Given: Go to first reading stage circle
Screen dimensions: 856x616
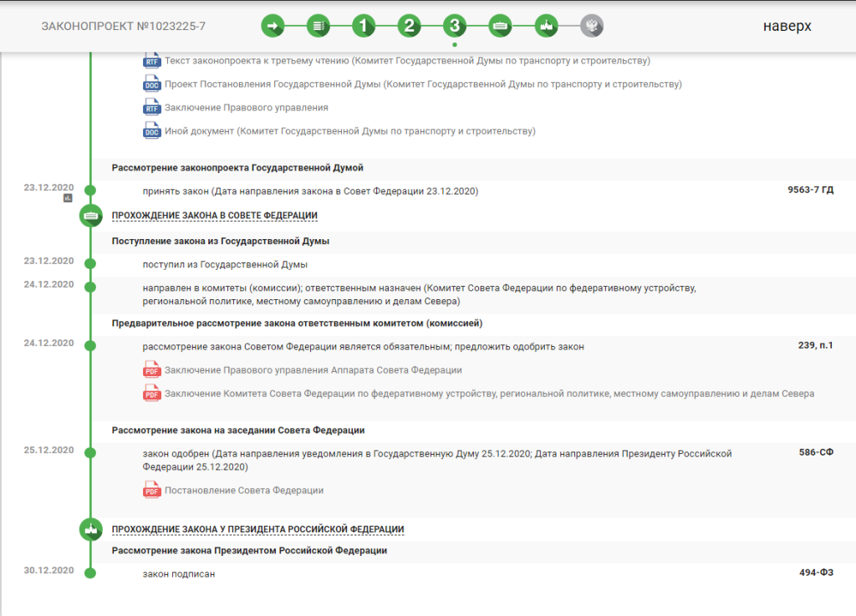Looking at the screenshot, I should coord(364,26).
